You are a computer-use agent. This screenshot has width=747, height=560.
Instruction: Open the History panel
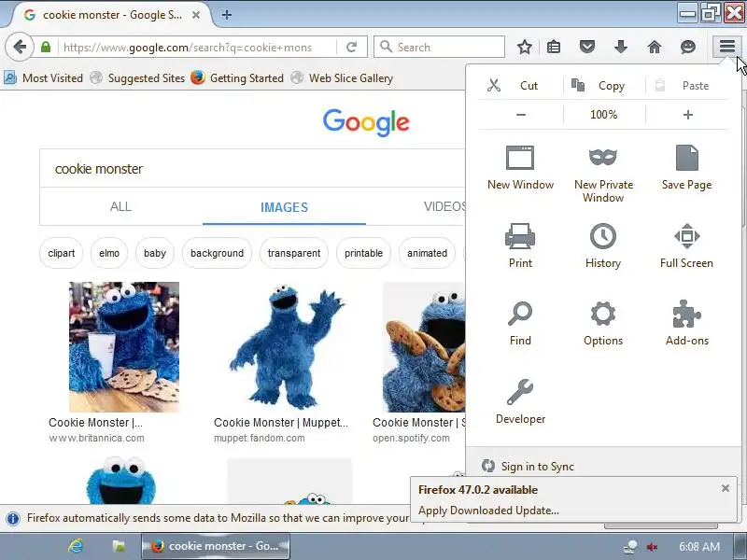point(603,245)
